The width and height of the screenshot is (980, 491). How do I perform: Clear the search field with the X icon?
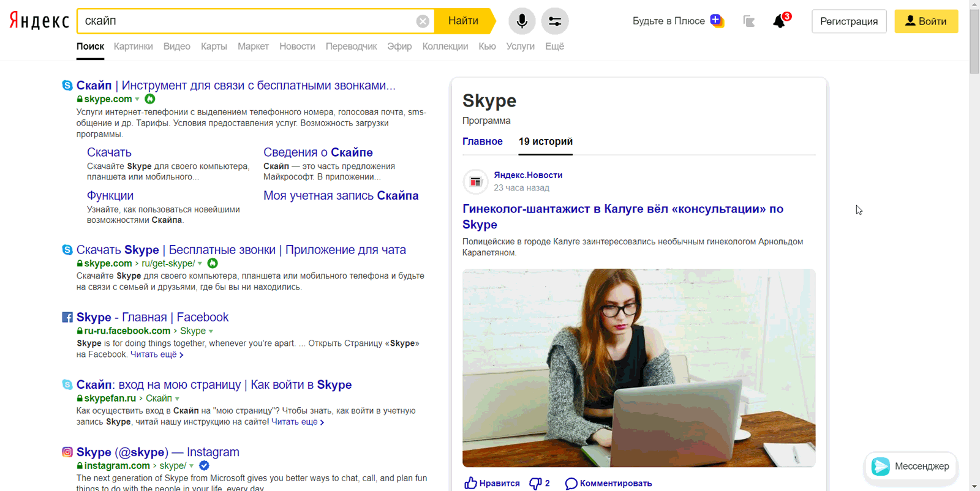point(423,21)
